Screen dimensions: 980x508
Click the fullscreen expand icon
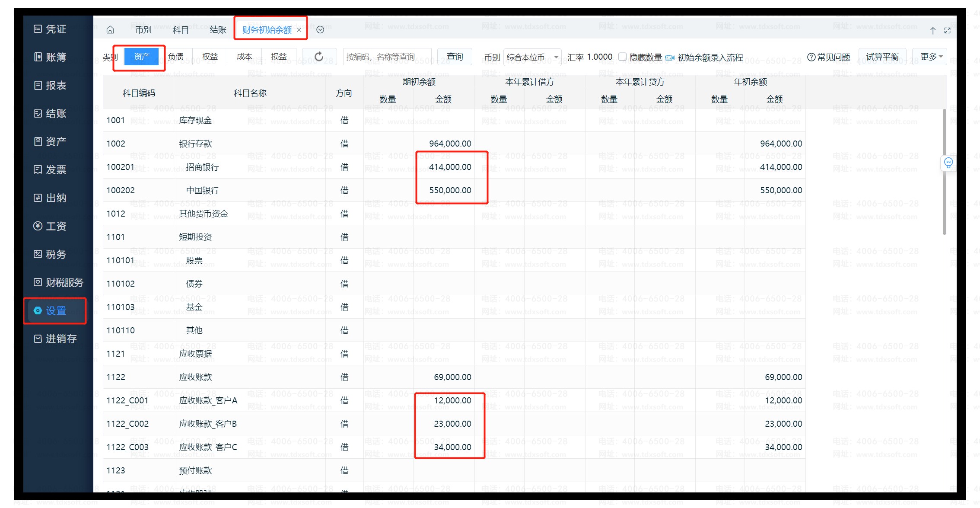tap(947, 30)
